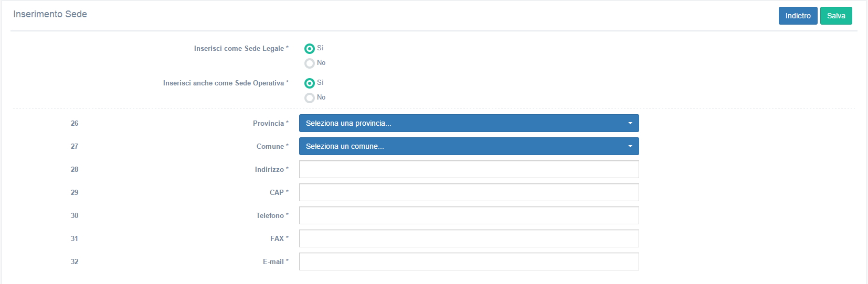This screenshot has width=868, height=284.
Task: Expand the Comune dropdown
Action: pos(469,146)
